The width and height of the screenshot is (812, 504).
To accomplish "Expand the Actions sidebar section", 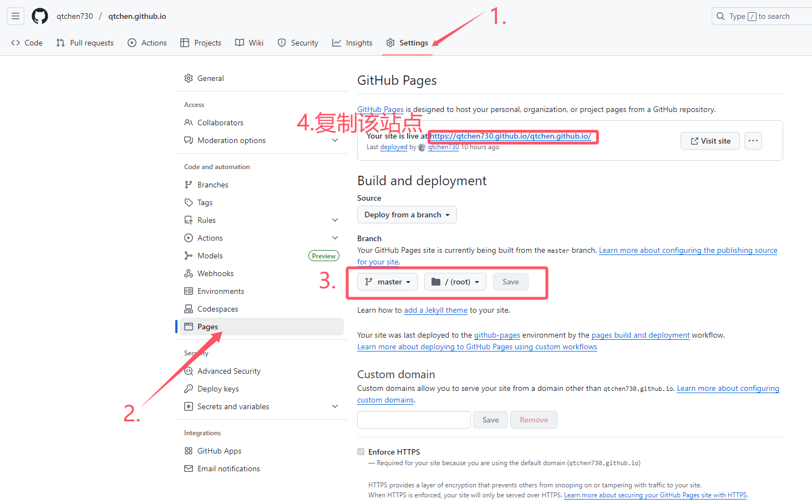I will click(335, 238).
